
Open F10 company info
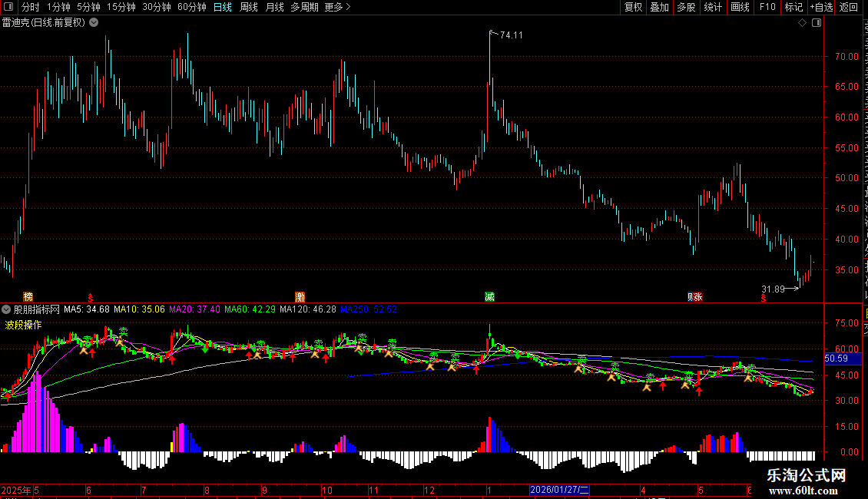(767, 7)
